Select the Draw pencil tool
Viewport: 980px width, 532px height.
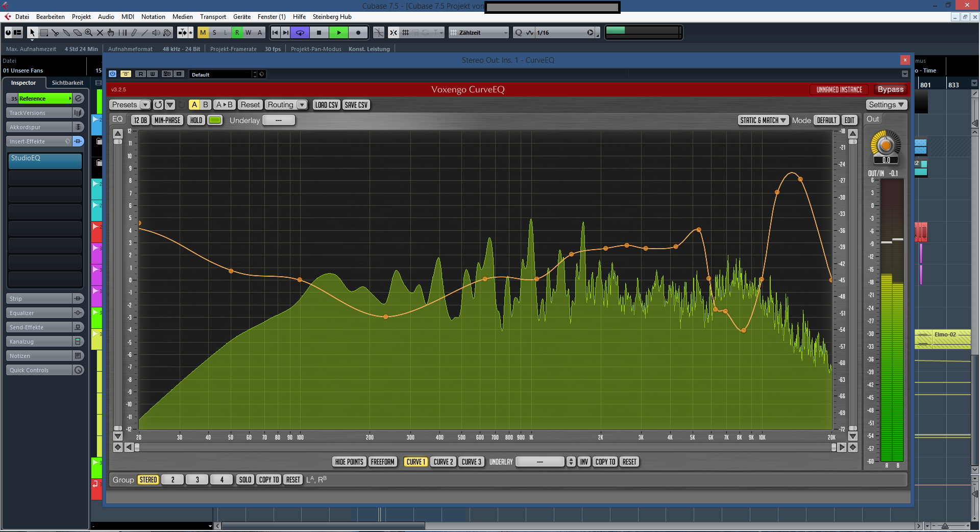pyautogui.click(x=134, y=33)
